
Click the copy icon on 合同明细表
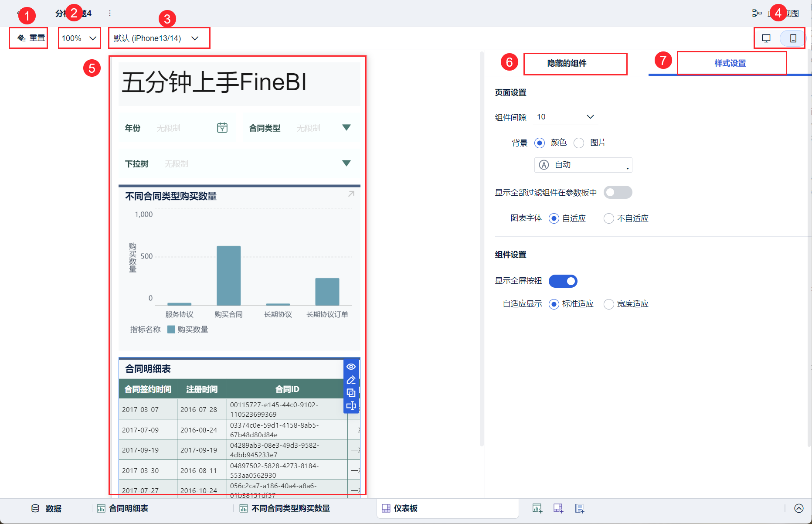coord(351,393)
